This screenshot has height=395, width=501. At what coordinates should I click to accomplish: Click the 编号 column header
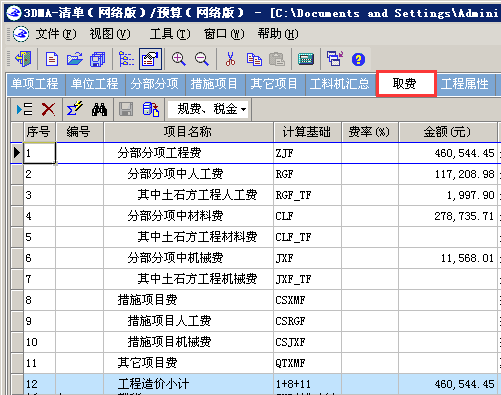click(x=79, y=132)
